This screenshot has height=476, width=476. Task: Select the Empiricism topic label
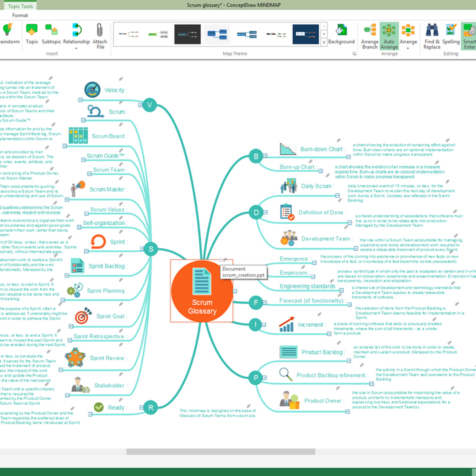click(x=295, y=273)
